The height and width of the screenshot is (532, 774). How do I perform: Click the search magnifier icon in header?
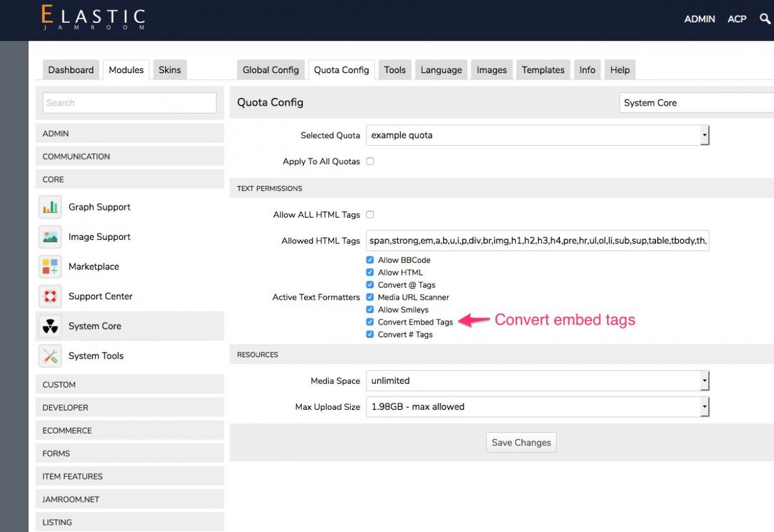(x=765, y=19)
